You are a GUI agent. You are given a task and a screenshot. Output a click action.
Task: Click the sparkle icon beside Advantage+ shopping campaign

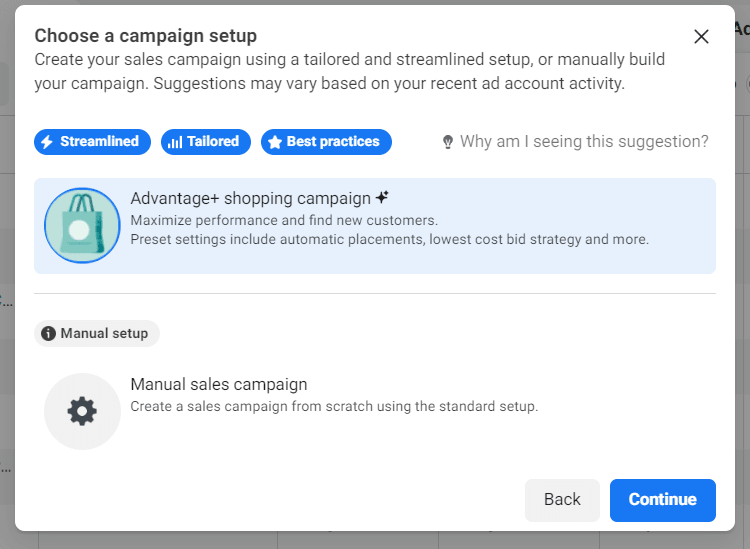click(382, 197)
